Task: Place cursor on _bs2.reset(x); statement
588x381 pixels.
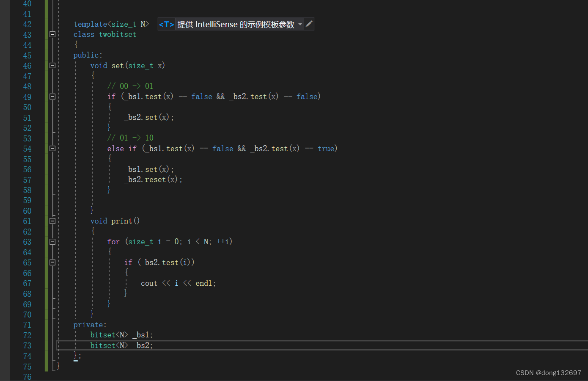Action: pos(153,179)
